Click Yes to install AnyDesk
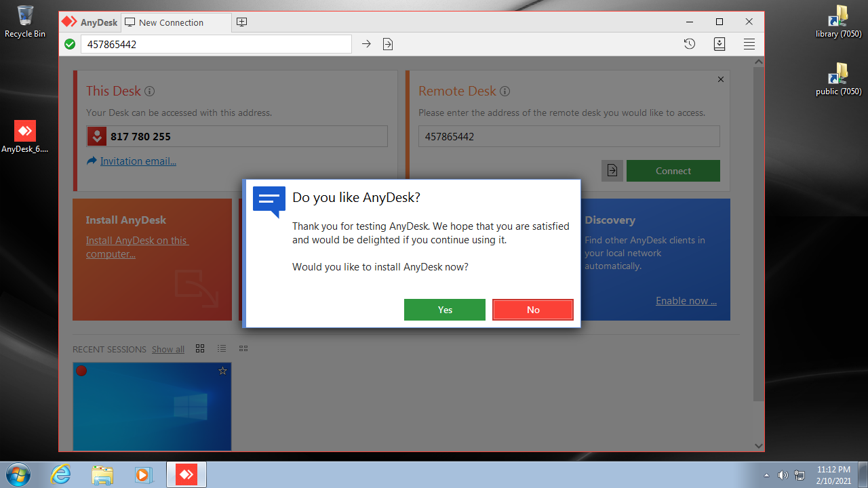This screenshot has height=488, width=868. (444, 310)
